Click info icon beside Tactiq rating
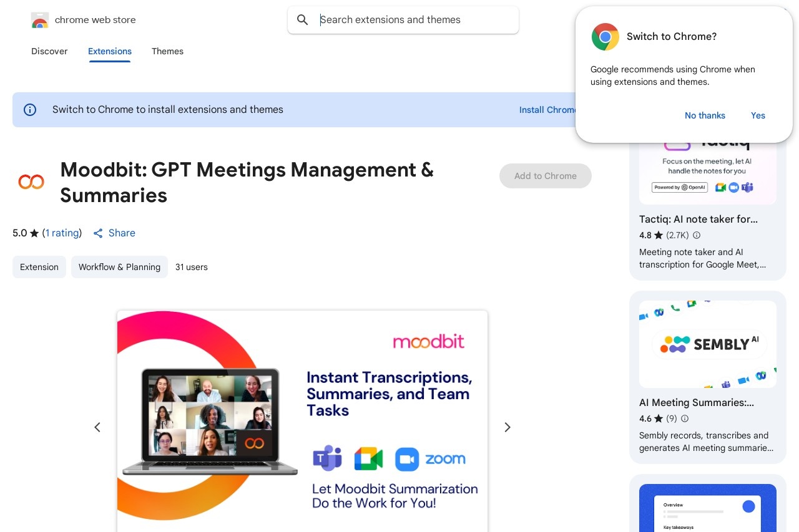This screenshot has height=532, width=799. [697, 236]
